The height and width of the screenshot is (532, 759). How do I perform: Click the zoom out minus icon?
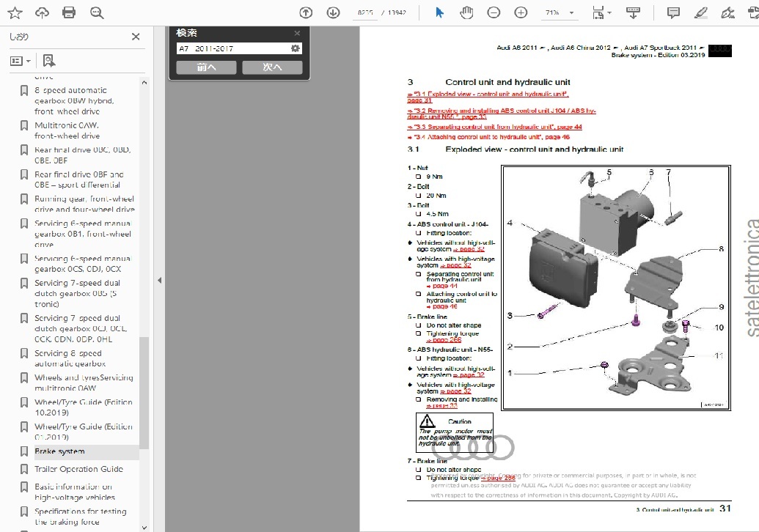(494, 12)
